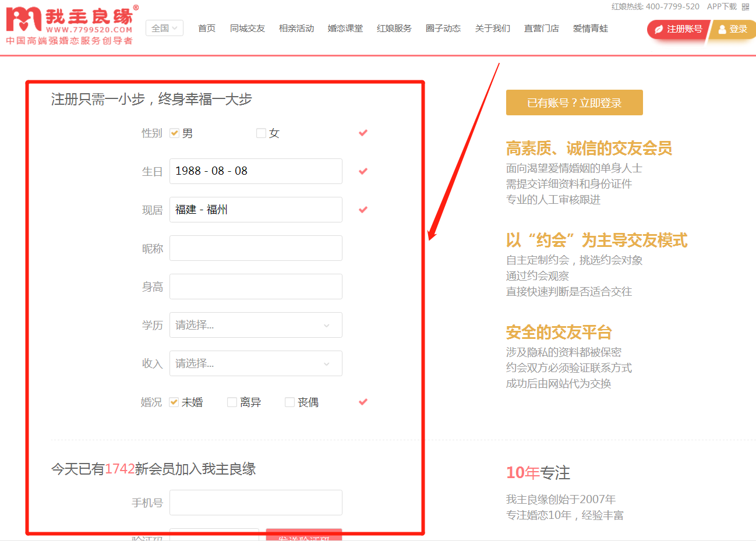Screen dimensions: 756x541
Task: Focus the 昵称 nickname input field
Action: point(256,248)
